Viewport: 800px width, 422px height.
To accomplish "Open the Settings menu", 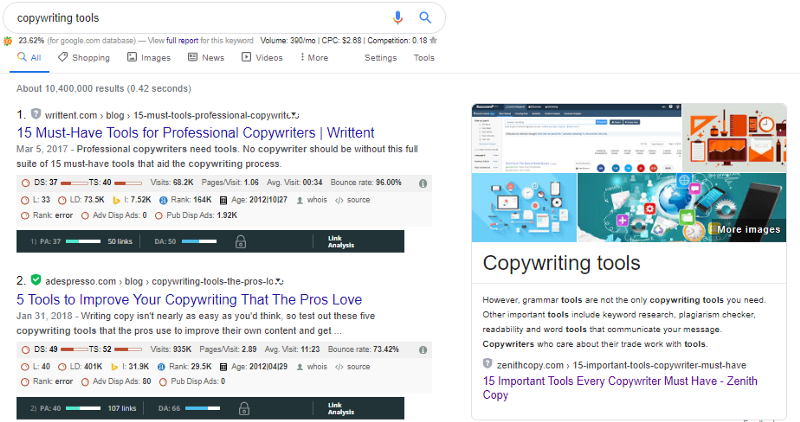I will coord(381,58).
